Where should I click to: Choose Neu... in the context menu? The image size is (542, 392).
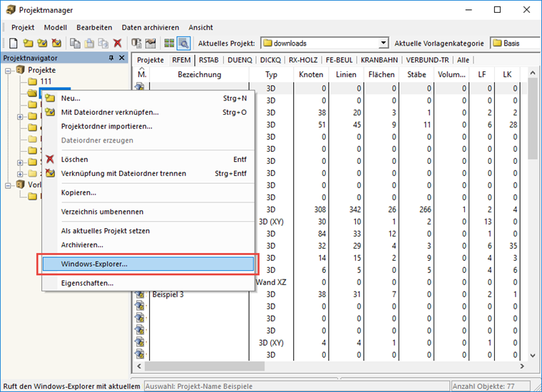click(x=148, y=98)
